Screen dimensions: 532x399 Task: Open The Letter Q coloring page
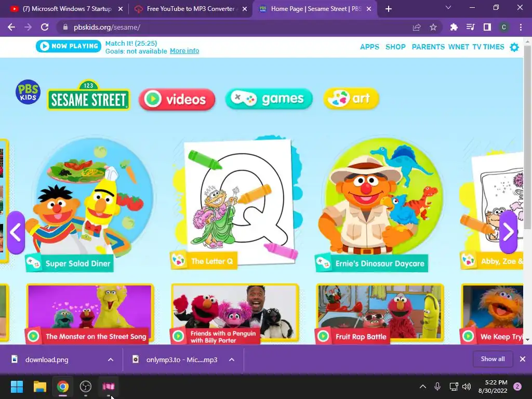point(236,203)
